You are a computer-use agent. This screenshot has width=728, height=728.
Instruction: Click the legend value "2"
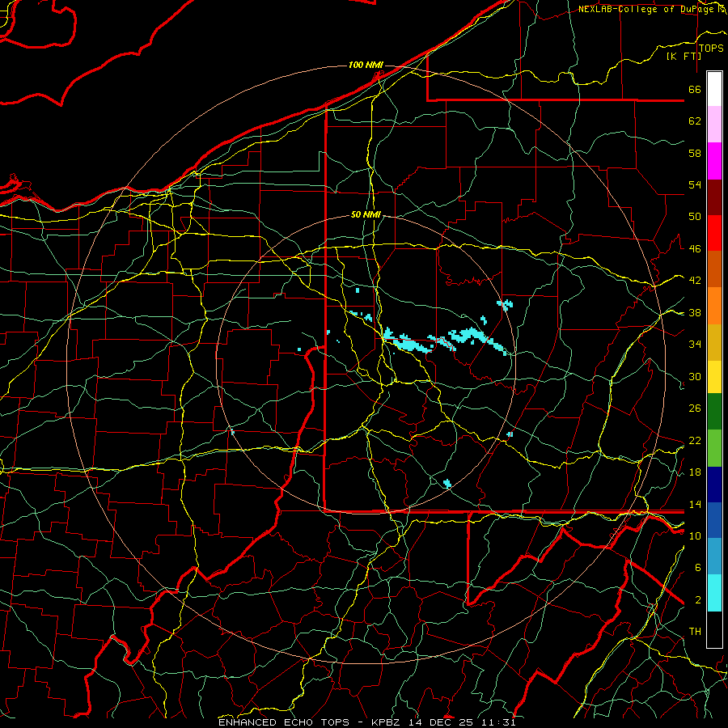tap(698, 600)
